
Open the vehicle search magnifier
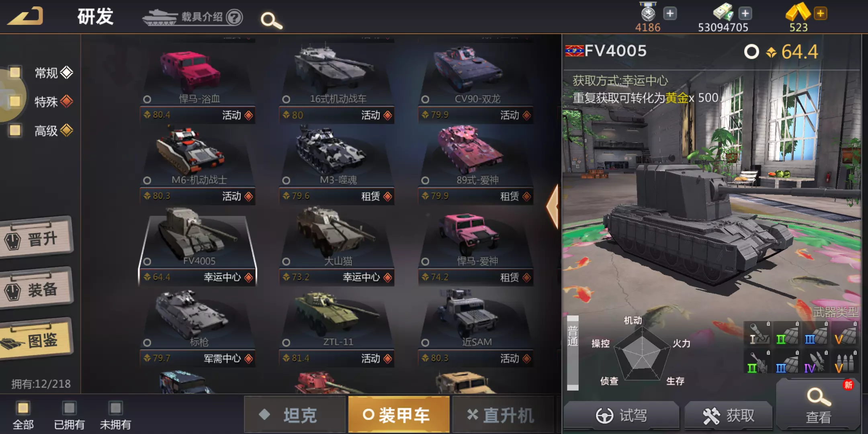271,20
